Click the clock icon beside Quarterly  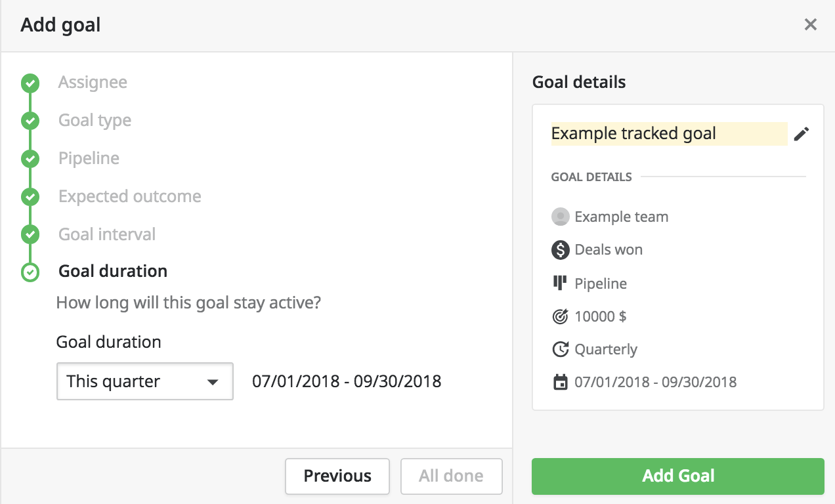[560, 349]
